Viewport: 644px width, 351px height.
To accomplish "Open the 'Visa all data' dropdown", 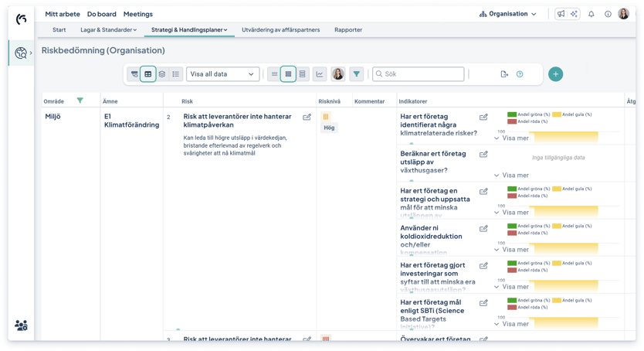I will click(222, 74).
